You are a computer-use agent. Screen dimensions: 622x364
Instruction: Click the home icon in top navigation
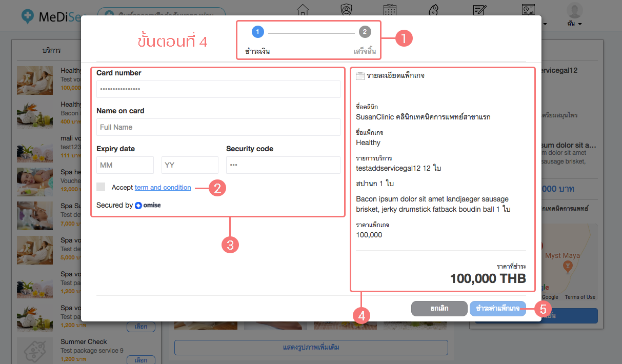[303, 9]
